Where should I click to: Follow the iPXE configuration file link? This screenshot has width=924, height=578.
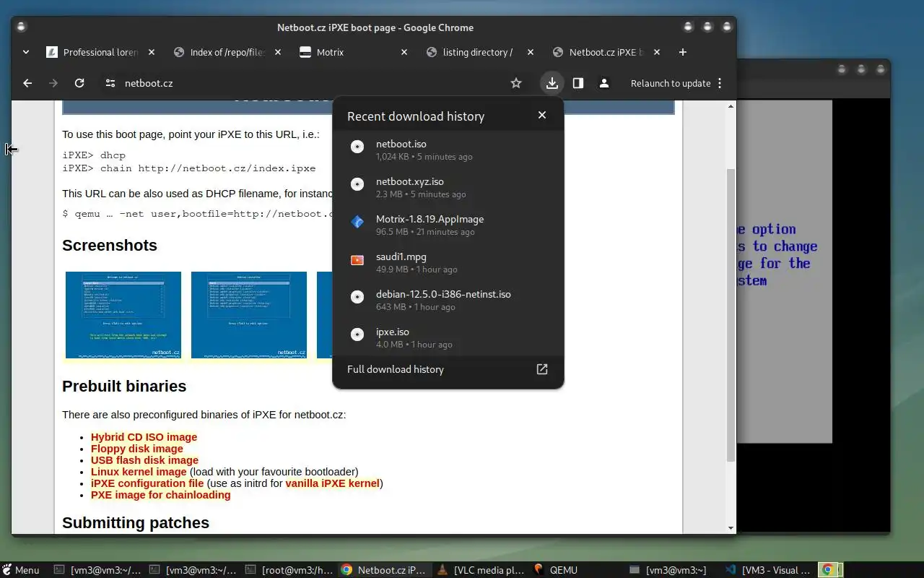pyautogui.click(x=147, y=483)
